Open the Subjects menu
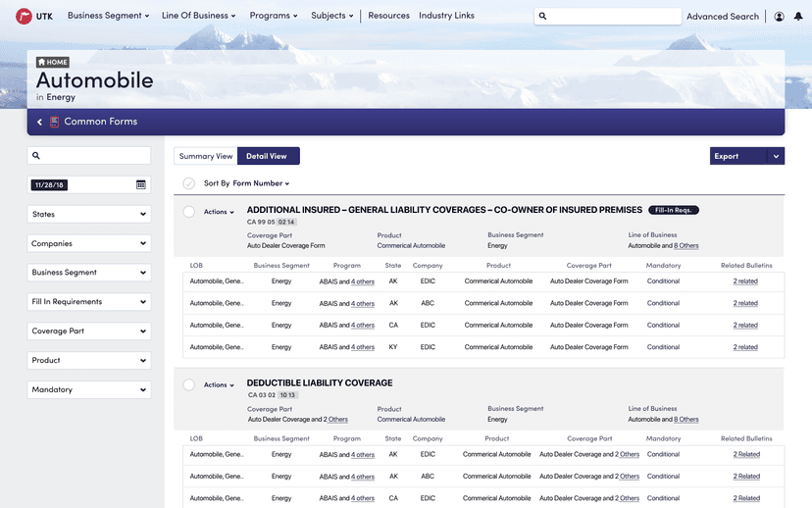 pyautogui.click(x=331, y=16)
